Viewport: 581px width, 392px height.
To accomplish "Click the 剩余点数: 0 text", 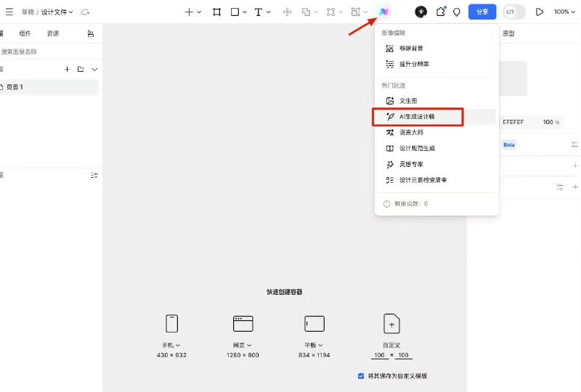I will tap(411, 204).
